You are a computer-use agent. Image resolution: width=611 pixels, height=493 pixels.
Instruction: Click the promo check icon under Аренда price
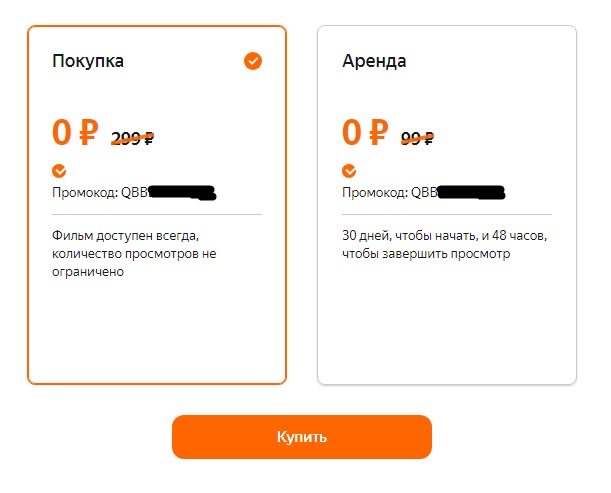tap(349, 171)
